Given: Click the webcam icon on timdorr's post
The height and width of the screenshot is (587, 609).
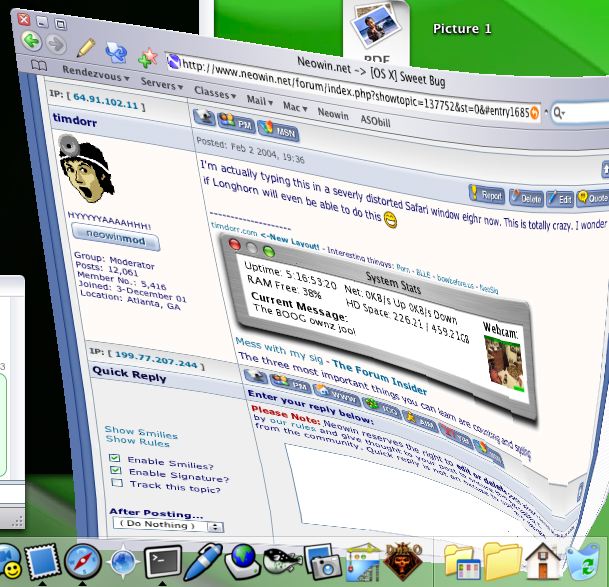Looking at the screenshot, I should pyautogui.click(x=204, y=116).
